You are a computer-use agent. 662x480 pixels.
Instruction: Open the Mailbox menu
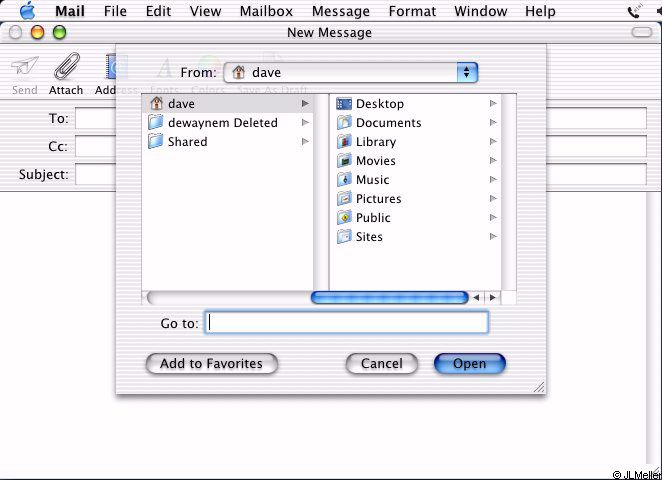(x=266, y=11)
